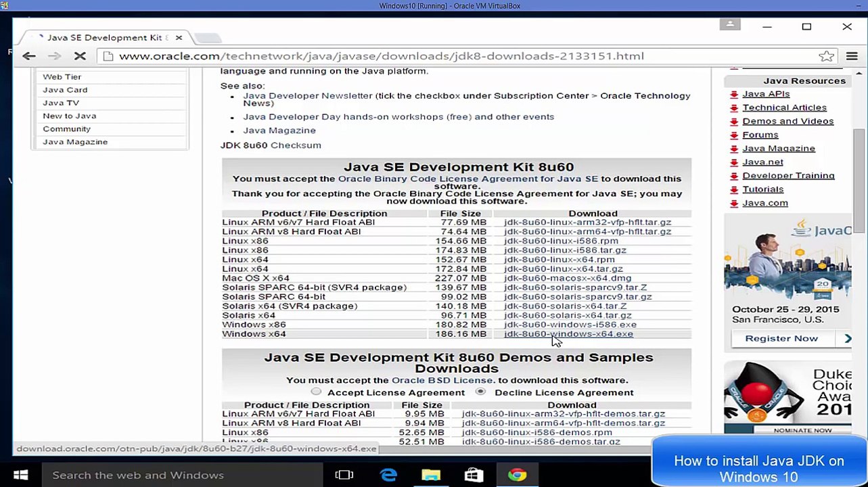The height and width of the screenshot is (487, 868).
Task: Close the Java SE Development Kit tab
Action: coord(179,38)
